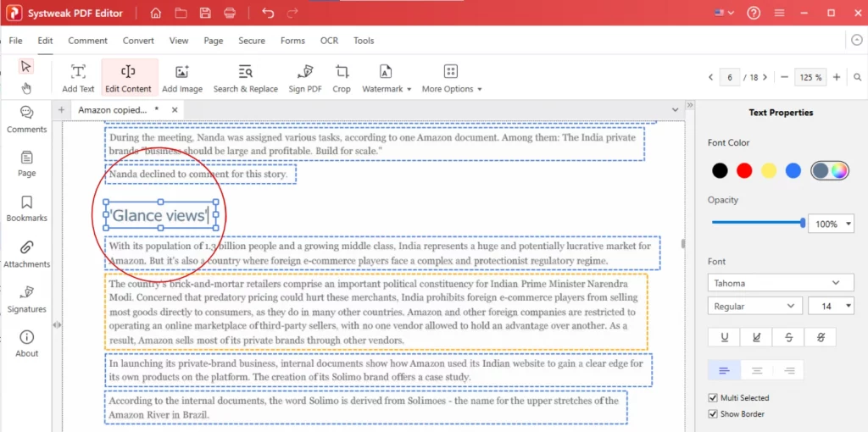Add a new tab with plus icon

click(61, 109)
